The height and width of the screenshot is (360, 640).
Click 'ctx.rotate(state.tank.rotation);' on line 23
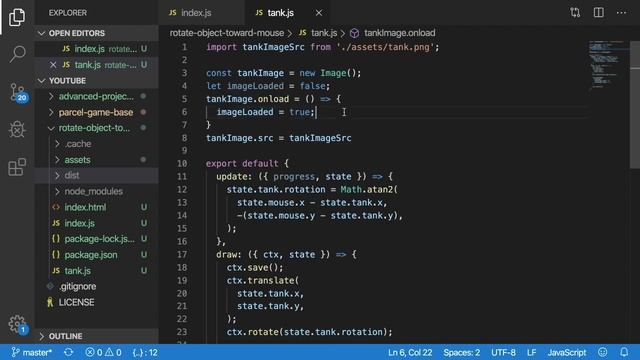309,332
